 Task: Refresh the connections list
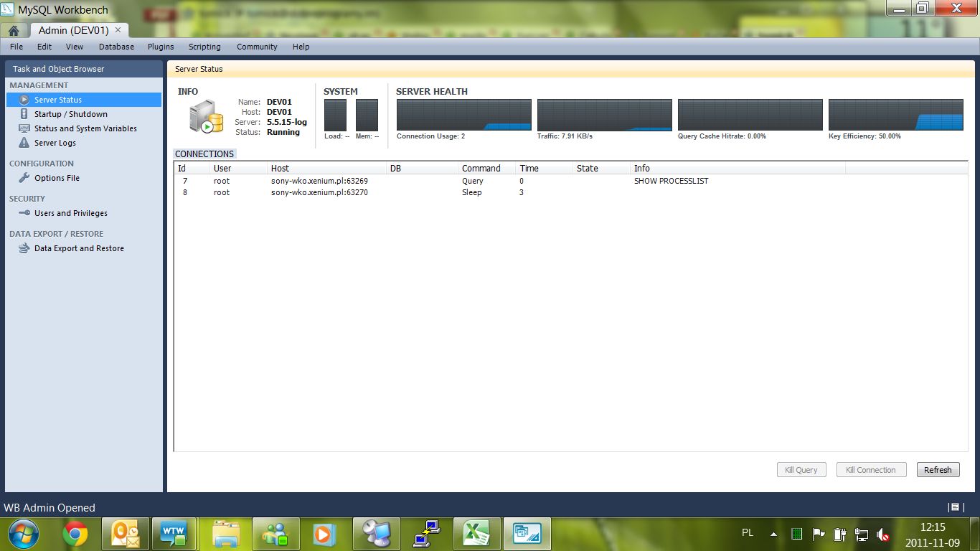tap(938, 470)
